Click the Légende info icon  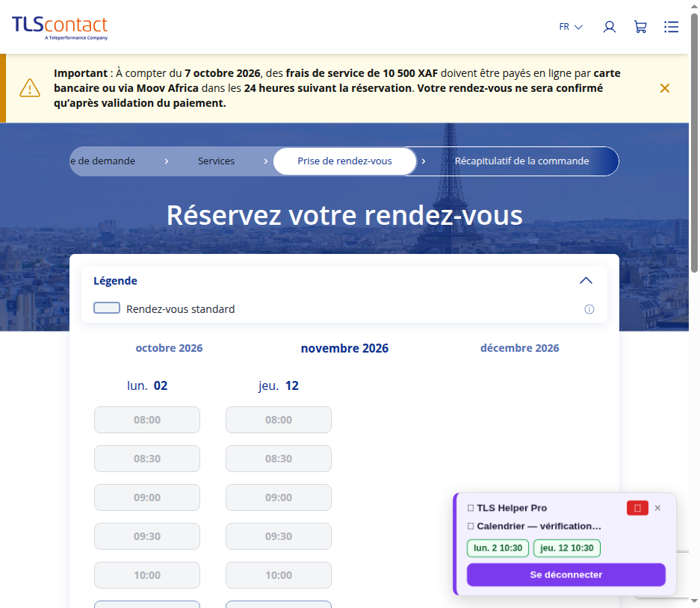[x=589, y=309]
